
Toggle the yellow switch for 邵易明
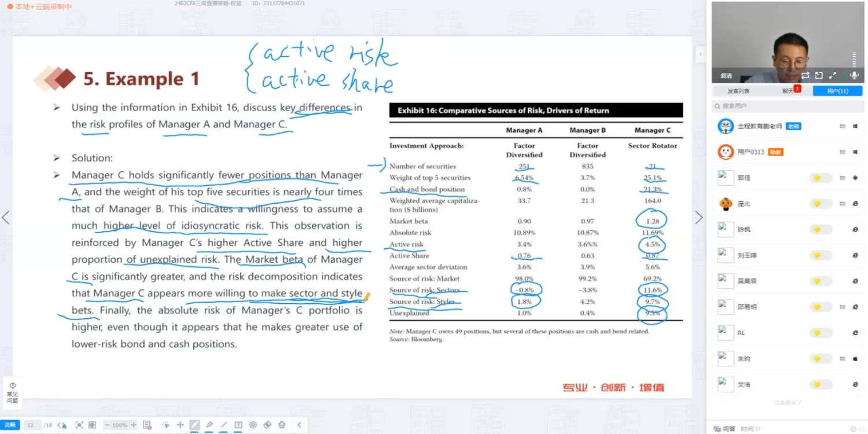[x=821, y=307]
